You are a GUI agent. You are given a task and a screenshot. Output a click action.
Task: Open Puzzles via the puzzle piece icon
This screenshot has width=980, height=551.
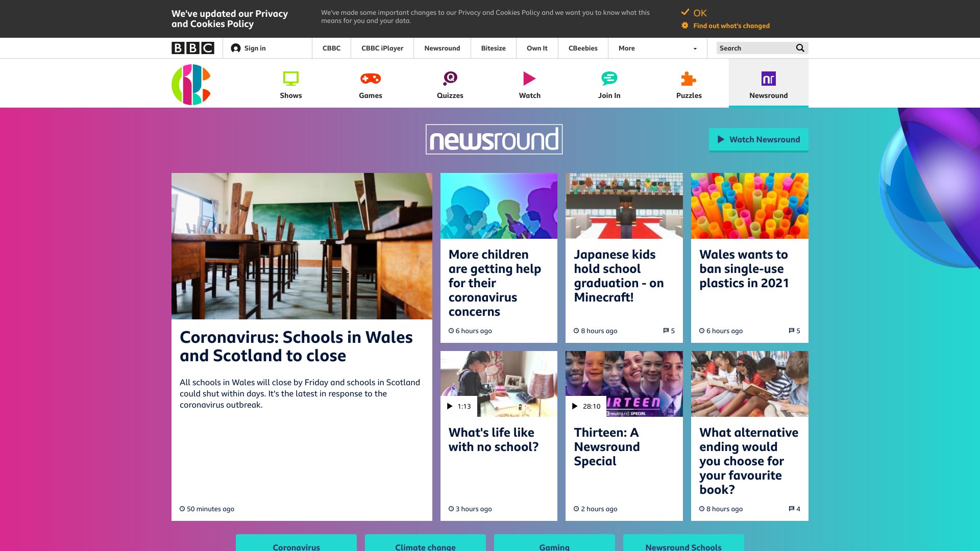point(689,79)
